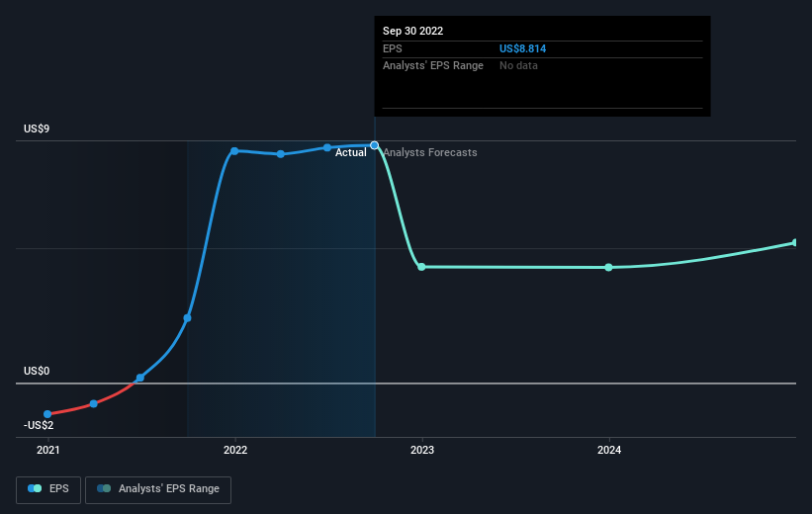Select the forecast data point at 2023
The height and width of the screenshot is (514, 812).
[421, 267]
